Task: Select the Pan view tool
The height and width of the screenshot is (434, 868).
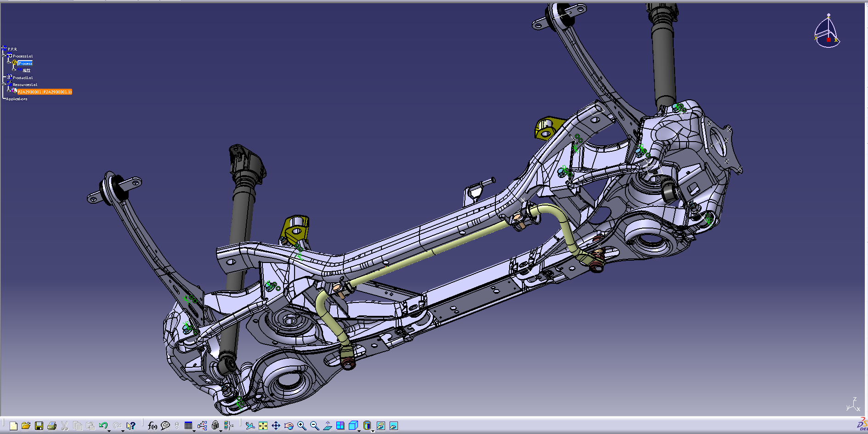Action: [276, 426]
